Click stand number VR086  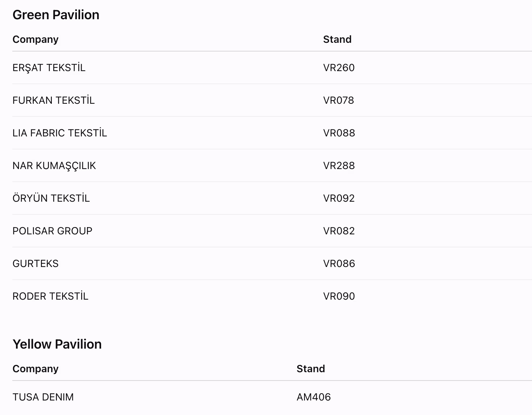[x=339, y=264]
